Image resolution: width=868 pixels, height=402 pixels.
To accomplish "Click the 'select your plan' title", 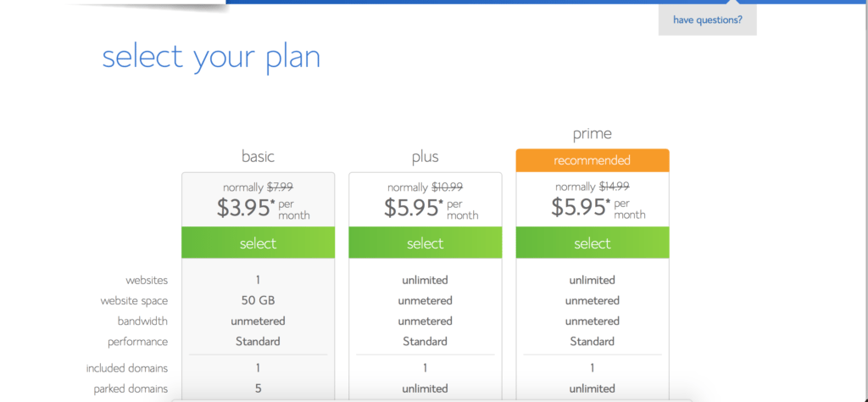I will click(x=211, y=57).
